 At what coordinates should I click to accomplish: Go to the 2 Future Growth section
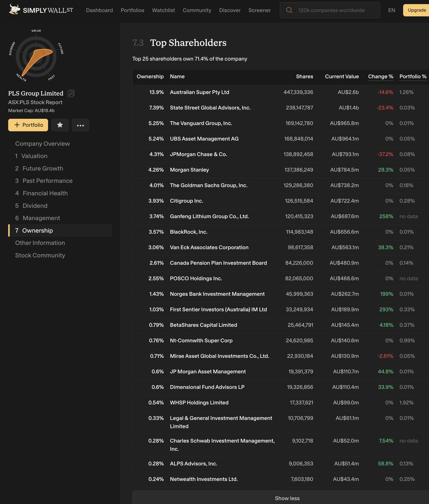39,168
